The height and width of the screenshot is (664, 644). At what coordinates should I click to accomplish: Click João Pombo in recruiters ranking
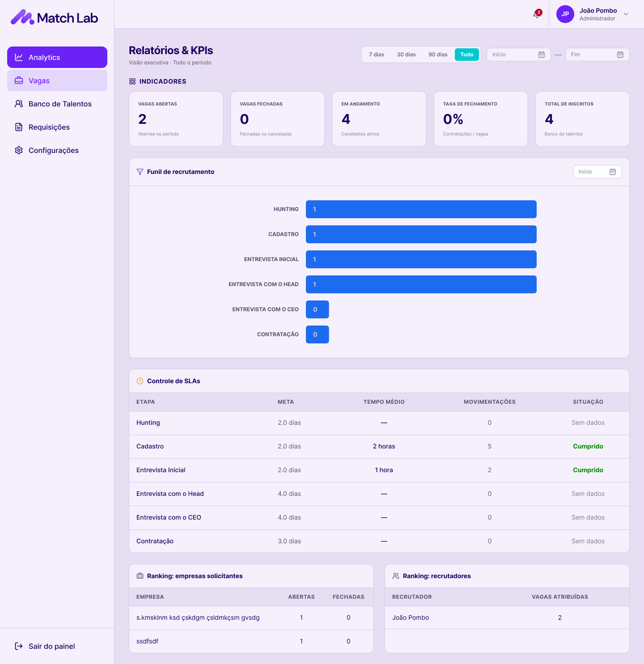click(x=411, y=617)
